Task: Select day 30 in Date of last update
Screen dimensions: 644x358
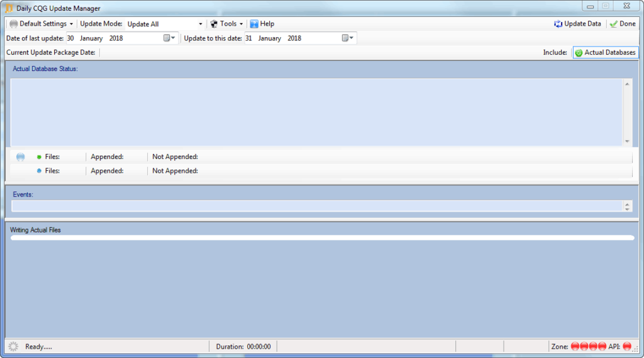Action: 70,38
